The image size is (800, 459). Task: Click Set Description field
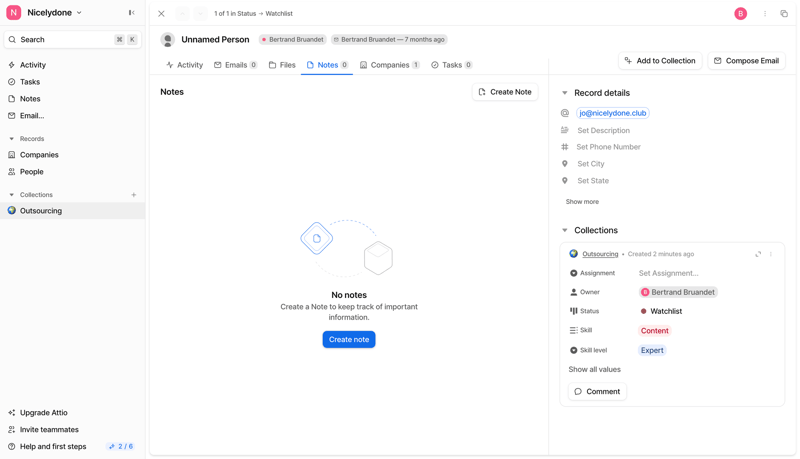pyautogui.click(x=604, y=131)
